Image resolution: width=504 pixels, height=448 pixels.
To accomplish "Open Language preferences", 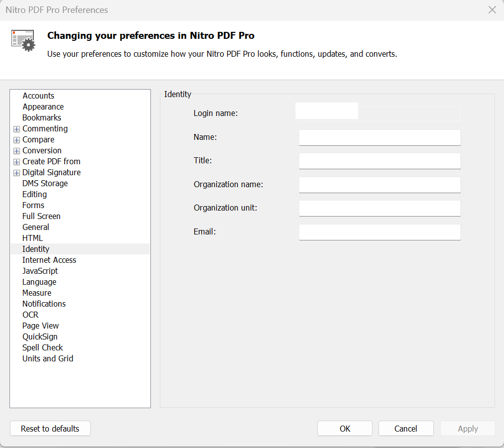I will [39, 282].
